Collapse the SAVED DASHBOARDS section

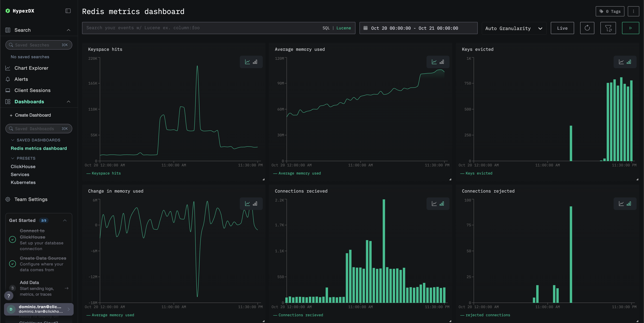pyautogui.click(x=12, y=140)
